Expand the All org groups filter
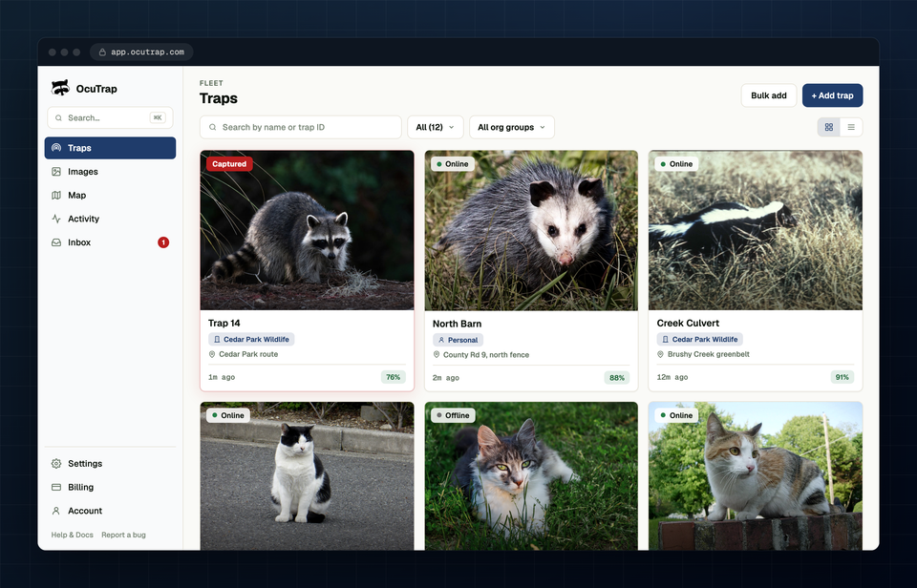Viewport: 917px width, 588px height. (512, 127)
